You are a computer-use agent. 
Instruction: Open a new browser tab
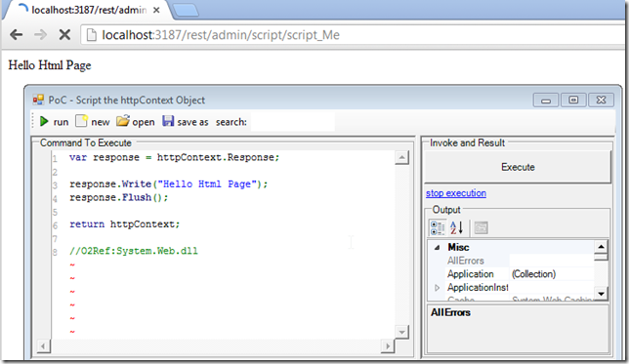[186, 10]
